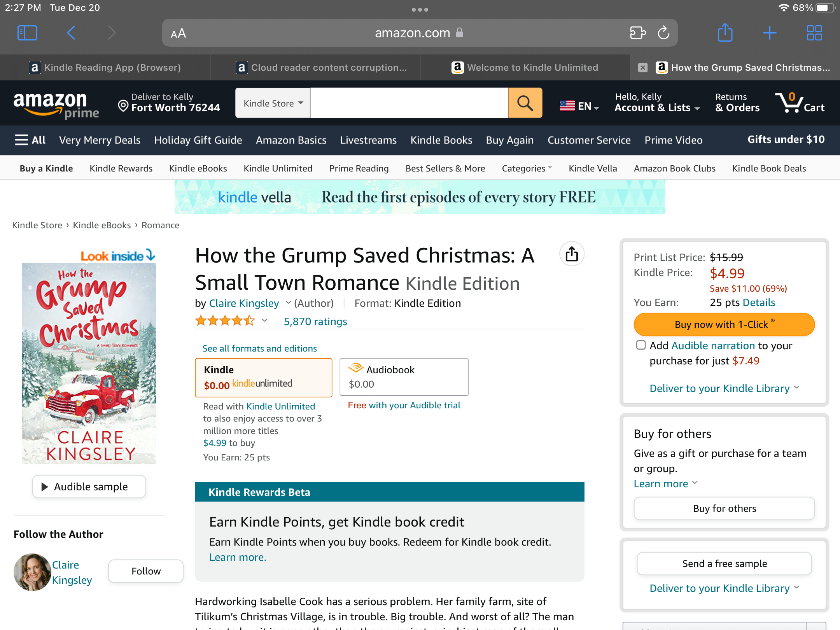Reload the page in Safari

[x=663, y=33]
